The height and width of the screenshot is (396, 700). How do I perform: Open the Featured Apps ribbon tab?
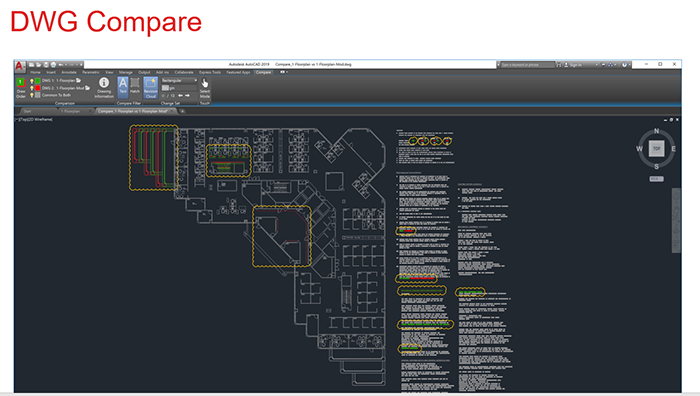tap(238, 72)
